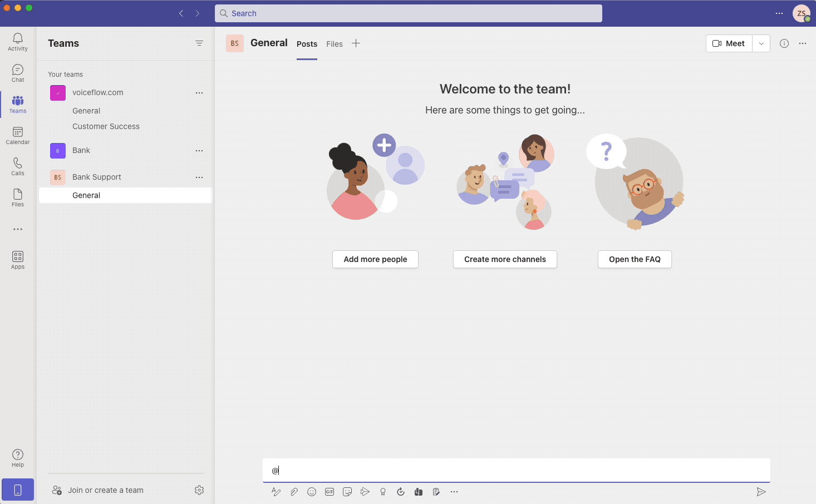816x504 pixels.
Task: Open the Forms clipboard icon
Action: (436, 492)
